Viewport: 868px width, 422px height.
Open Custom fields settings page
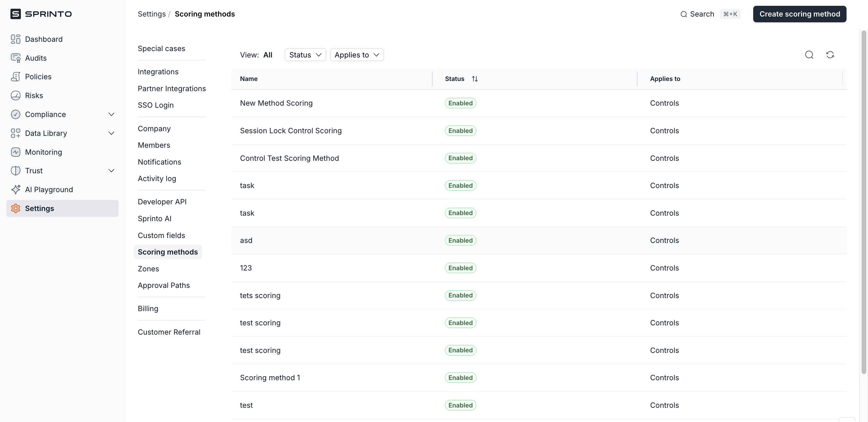click(x=161, y=235)
